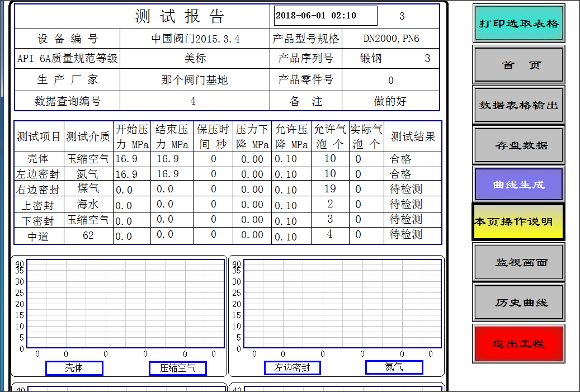Select the 氮气 nitrogen medium cell
This screenshot has width=580, height=392.
coord(89,174)
